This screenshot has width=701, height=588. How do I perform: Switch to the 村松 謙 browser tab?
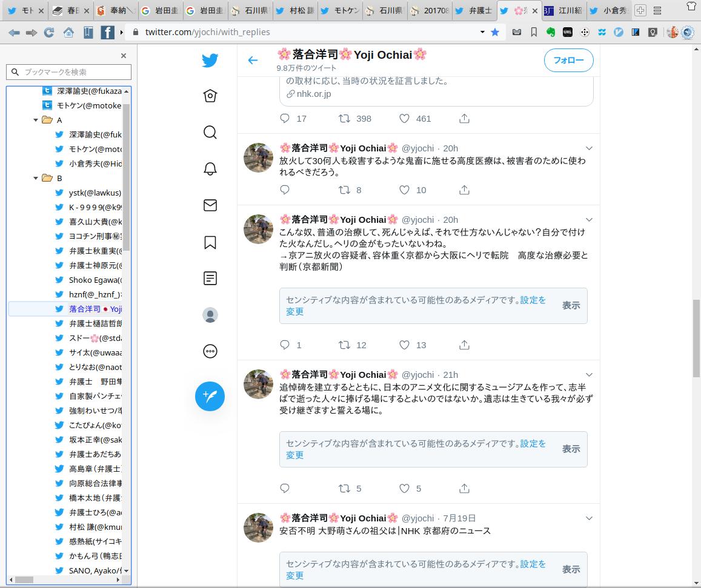(295, 10)
